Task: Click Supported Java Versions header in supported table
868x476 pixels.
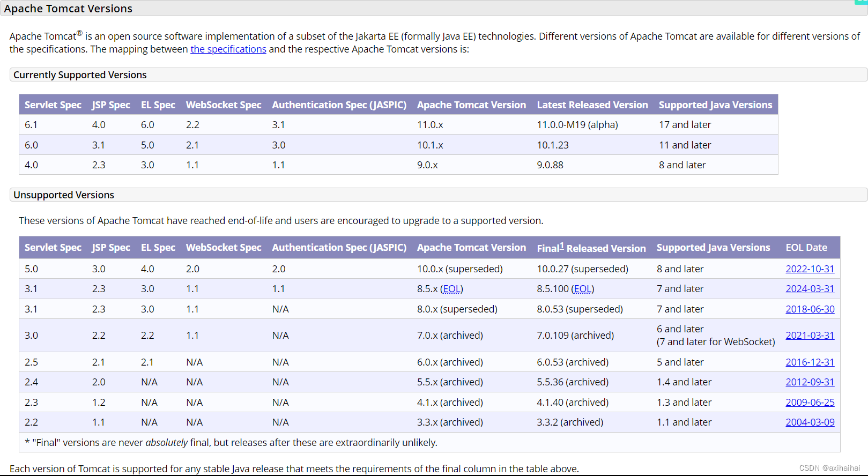Action: click(x=715, y=105)
